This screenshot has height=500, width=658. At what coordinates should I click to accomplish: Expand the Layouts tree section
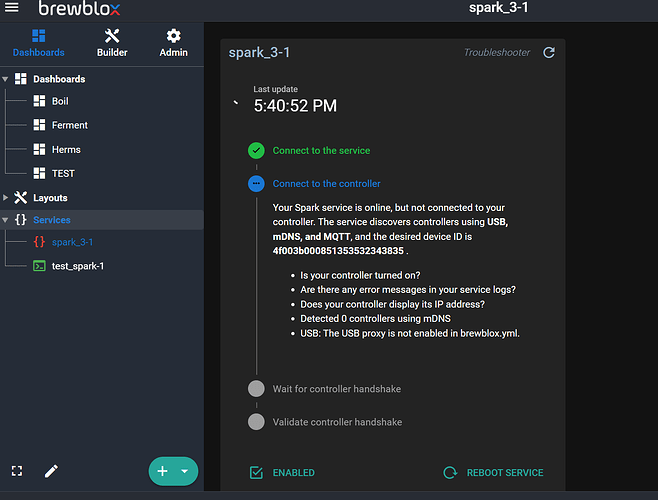pos(6,198)
